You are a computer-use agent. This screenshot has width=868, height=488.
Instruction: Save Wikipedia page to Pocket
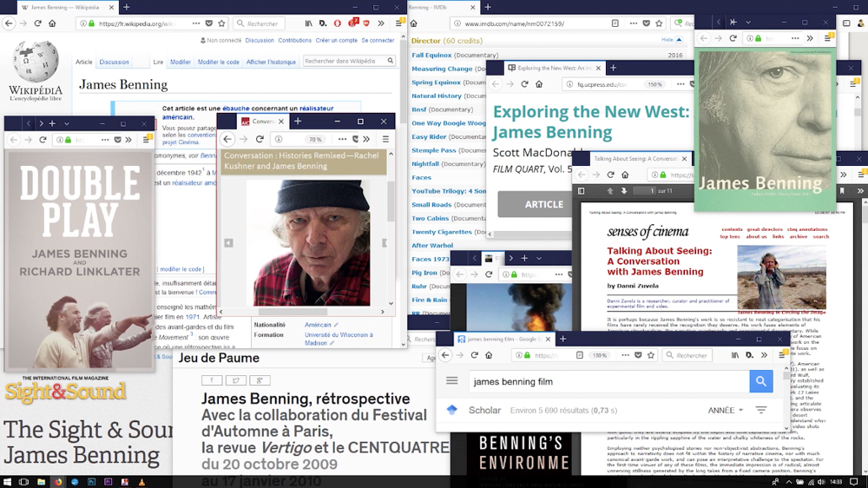click(208, 23)
